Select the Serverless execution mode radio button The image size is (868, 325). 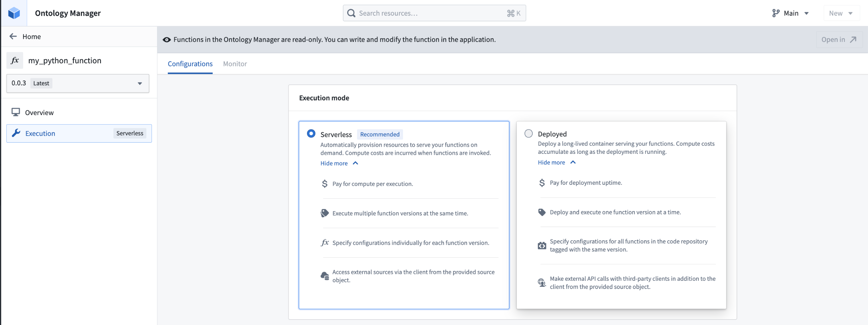pyautogui.click(x=311, y=133)
